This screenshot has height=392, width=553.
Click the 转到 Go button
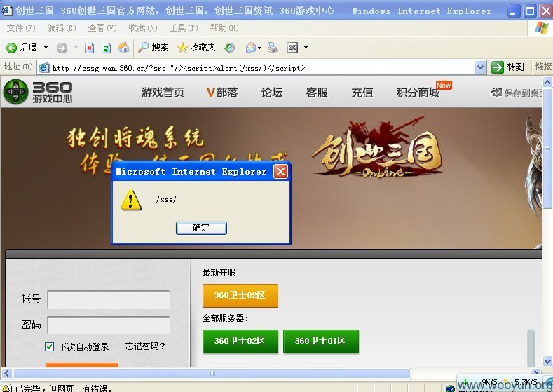coord(508,67)
